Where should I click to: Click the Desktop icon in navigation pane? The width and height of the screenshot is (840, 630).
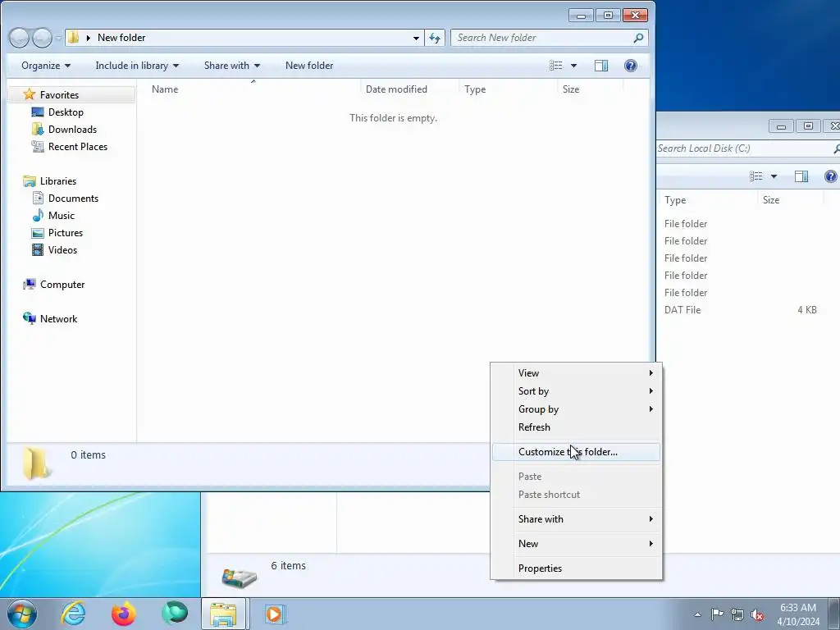pyautogui.click(x=38, y=112)
